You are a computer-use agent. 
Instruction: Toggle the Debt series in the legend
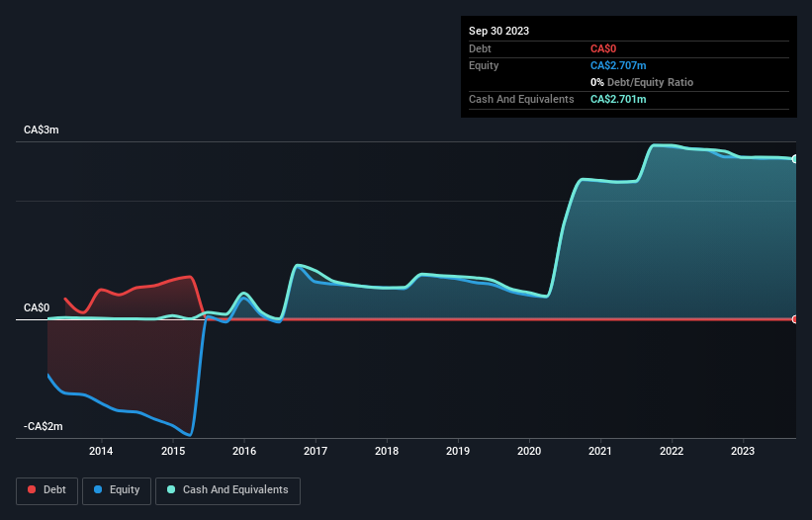coord(47,490)
